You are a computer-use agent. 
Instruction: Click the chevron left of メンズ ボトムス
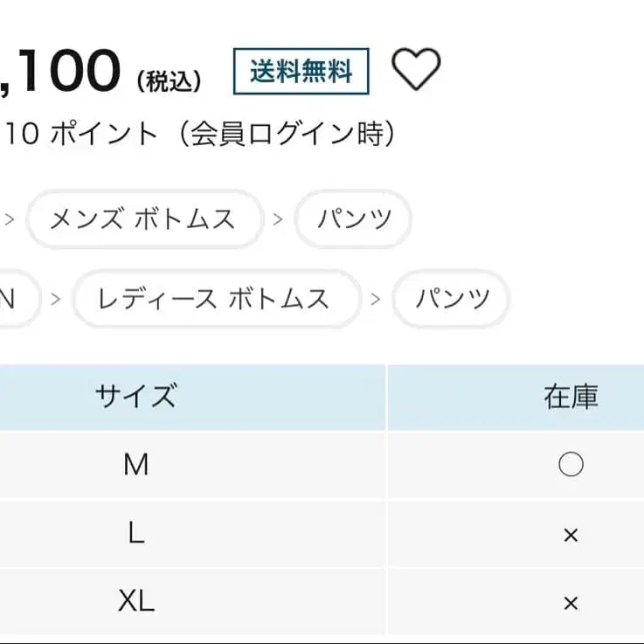9,218
